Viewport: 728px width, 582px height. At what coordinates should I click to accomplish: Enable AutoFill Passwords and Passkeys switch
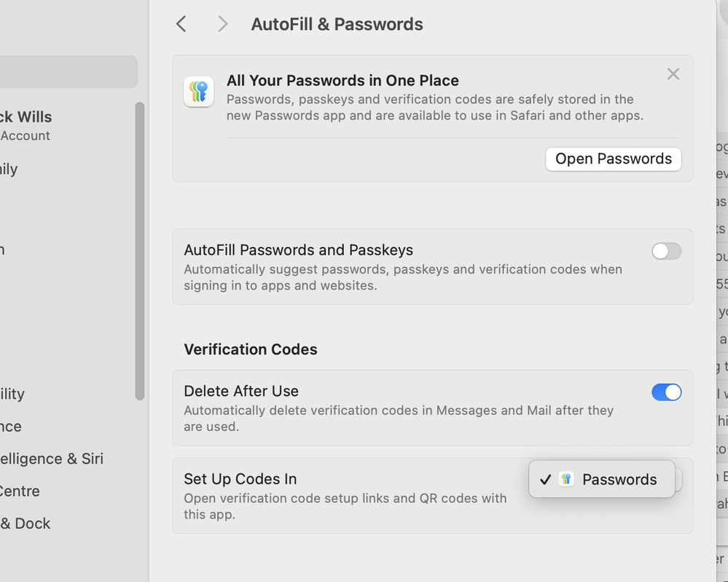[x=666, y=252]
